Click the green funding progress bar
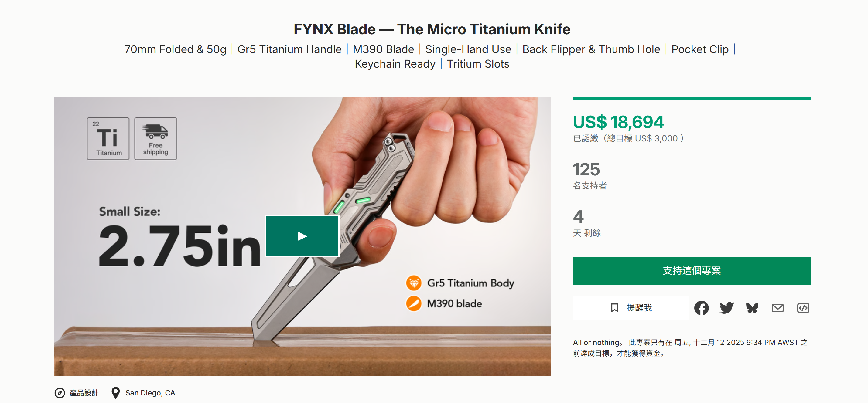This screenshot has height=403, width=868. [691, 98]
